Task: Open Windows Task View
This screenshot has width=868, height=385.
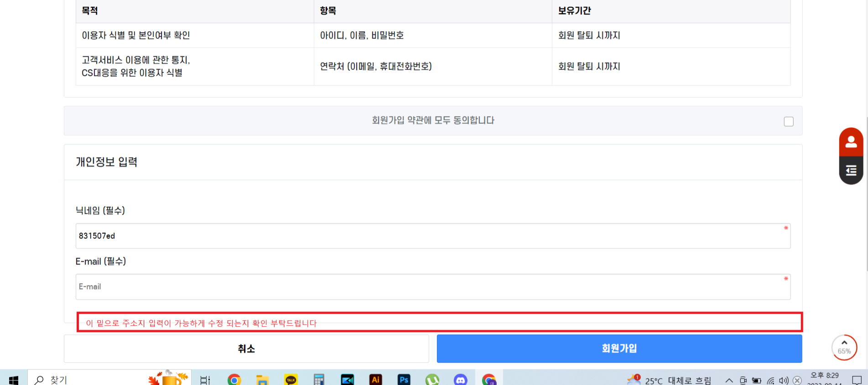Action: [x=205, y=380]
